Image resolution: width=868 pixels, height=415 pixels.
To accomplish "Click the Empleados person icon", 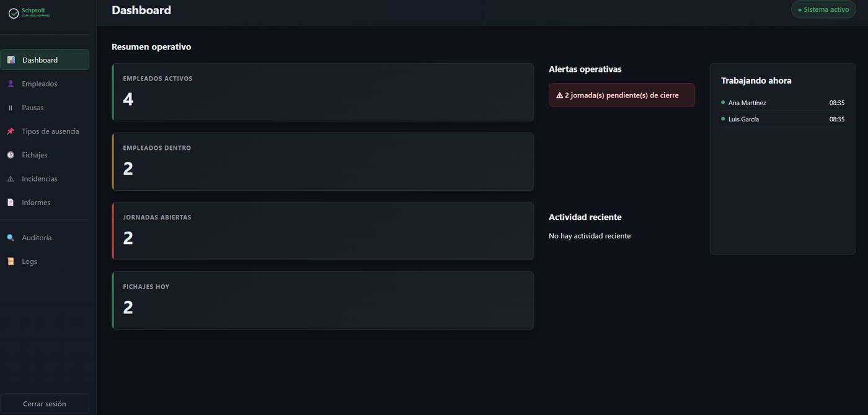I will pos(11,84).
